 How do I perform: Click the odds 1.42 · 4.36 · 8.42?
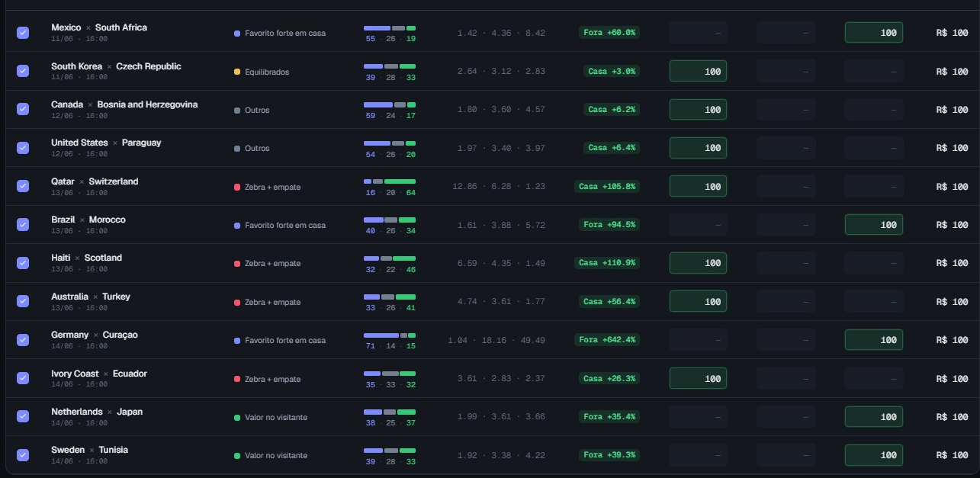[501, 33]
